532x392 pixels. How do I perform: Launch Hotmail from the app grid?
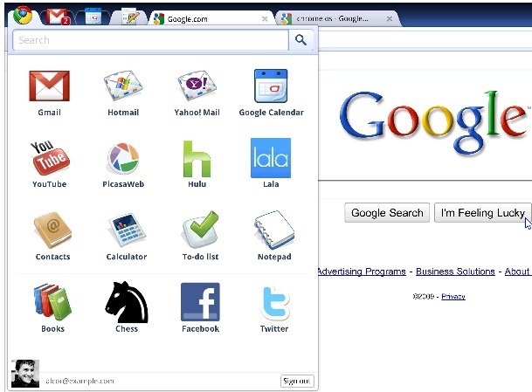[x=123, y=86]
